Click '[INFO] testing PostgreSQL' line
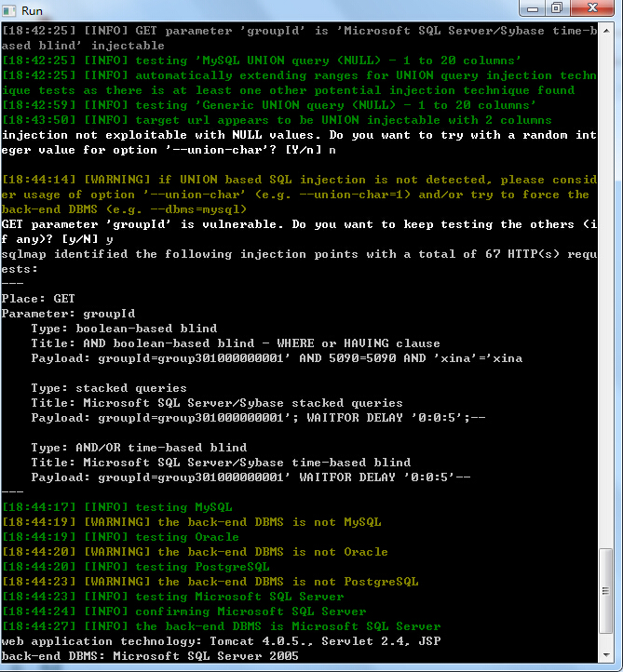 click(x=135, y=567)
